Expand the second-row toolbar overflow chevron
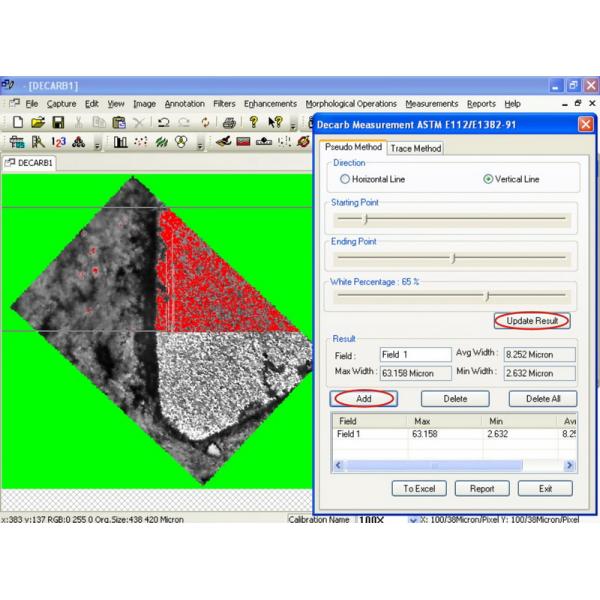This screenshot has width=600, height=600. click(97, 145)
